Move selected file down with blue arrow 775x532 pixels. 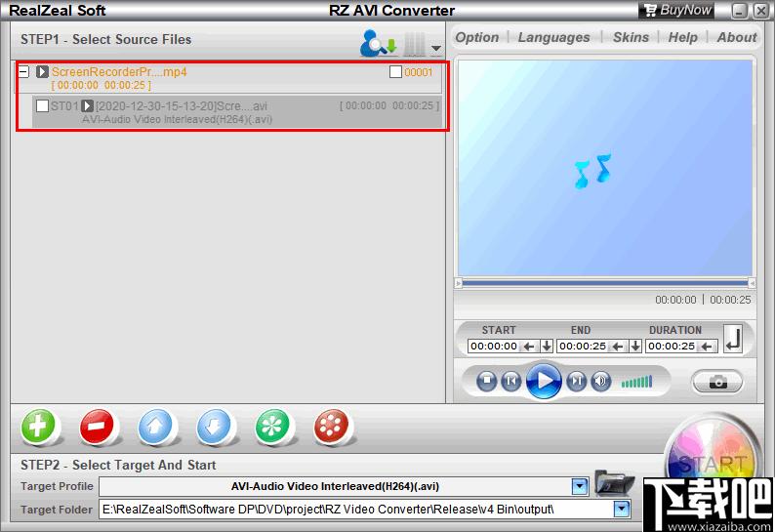point(214,426)
